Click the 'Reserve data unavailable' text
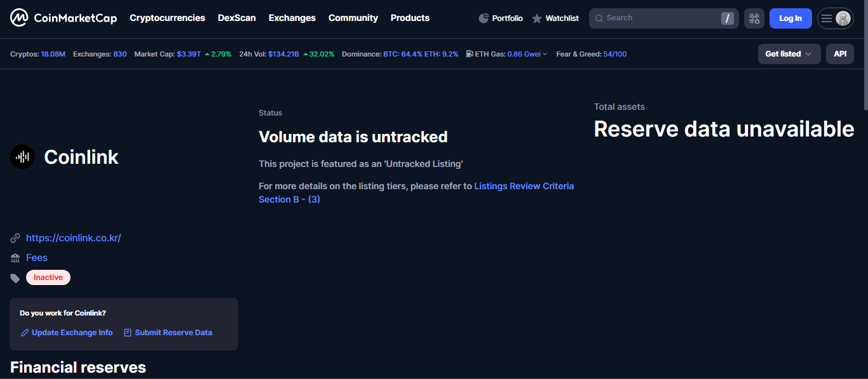This screenshot has height=379, width=868. tap(724, 129)
